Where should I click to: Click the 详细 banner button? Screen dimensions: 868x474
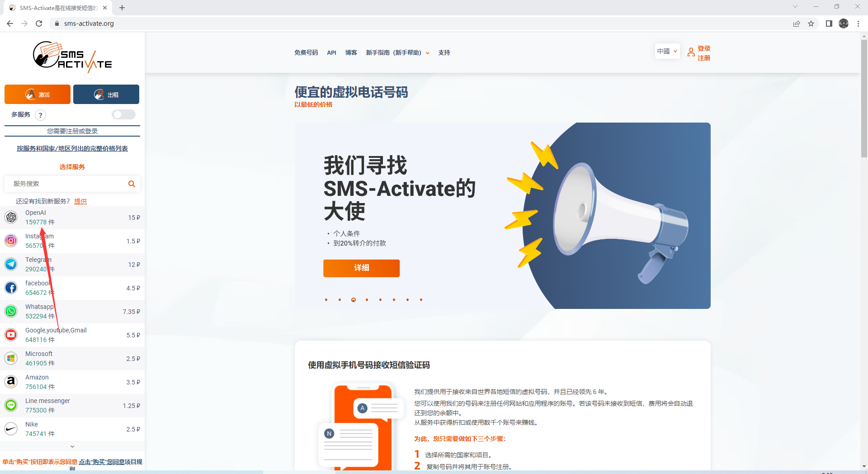pyautogui.click(x=361, y=268)
